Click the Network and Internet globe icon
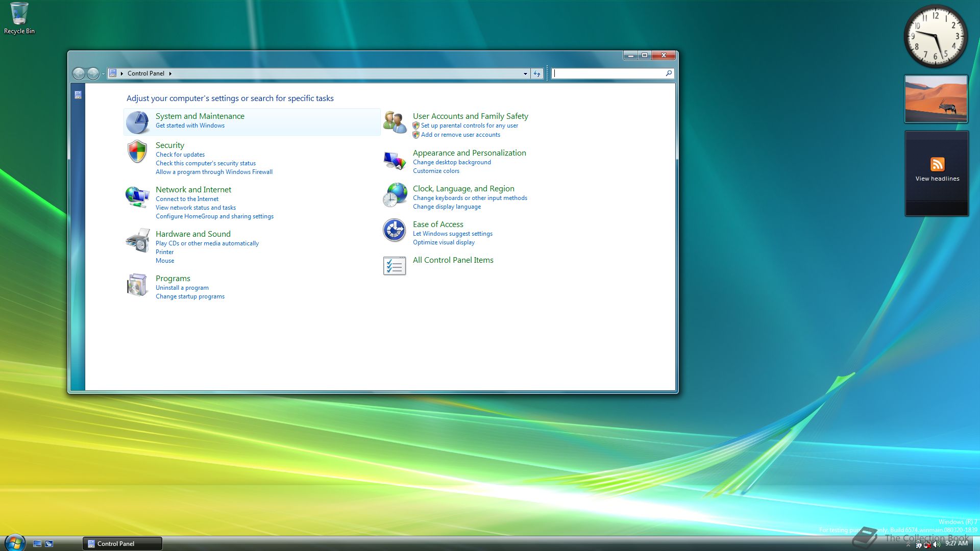This screenshot has height=551, width=980. tap(137, 196)
